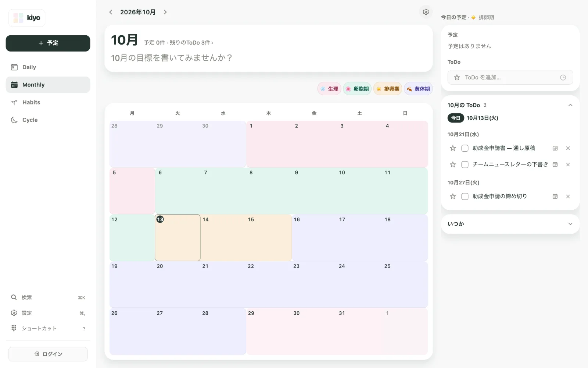Select the calendar day 21
588x368 pixels.
[223, 284]
